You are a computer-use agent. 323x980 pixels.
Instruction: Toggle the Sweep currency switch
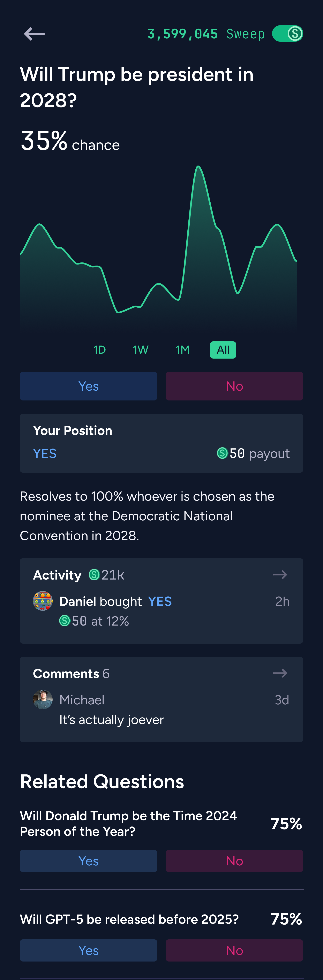coord(288,33)
